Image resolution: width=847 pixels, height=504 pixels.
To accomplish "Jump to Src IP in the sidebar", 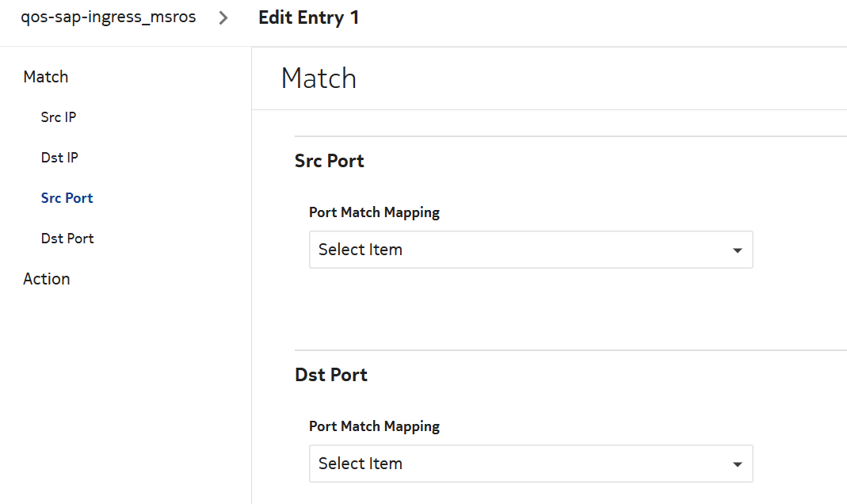I will coord(59,117).
